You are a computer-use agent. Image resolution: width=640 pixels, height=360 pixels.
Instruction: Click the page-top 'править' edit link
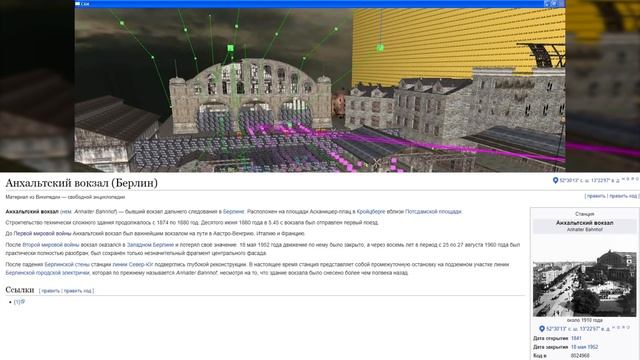point(596,196)
